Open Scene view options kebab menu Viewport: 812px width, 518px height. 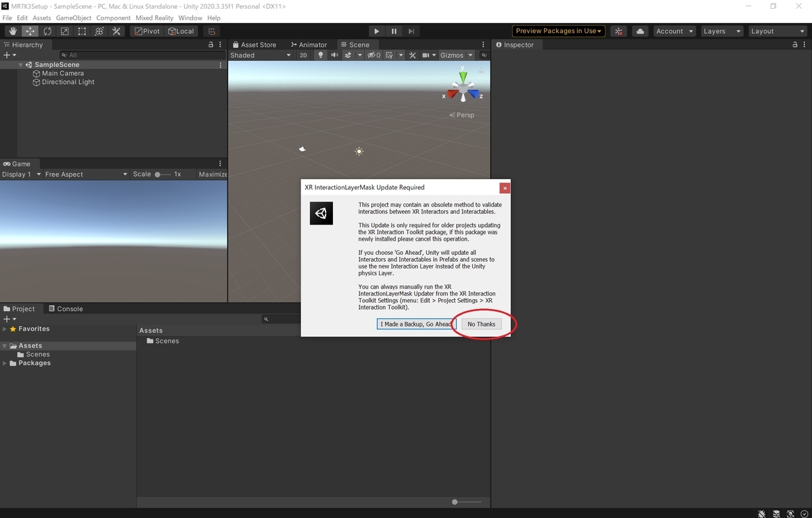coord(483,45)
